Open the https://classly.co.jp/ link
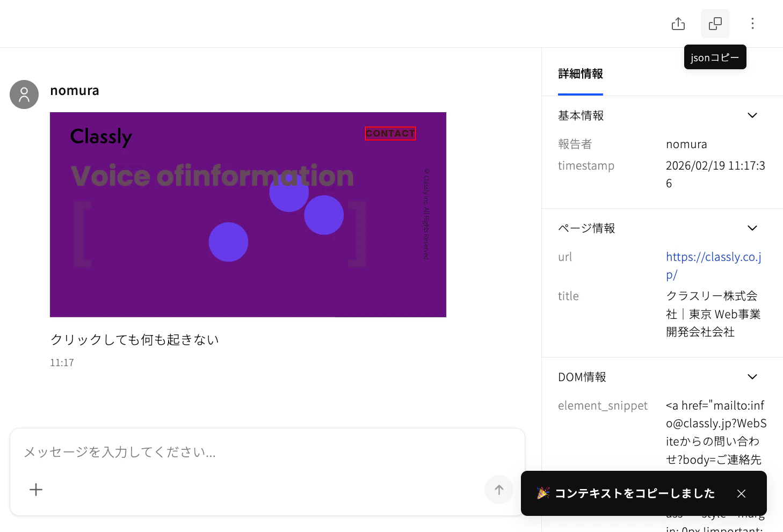783x532 pixels. pos(714,266)
